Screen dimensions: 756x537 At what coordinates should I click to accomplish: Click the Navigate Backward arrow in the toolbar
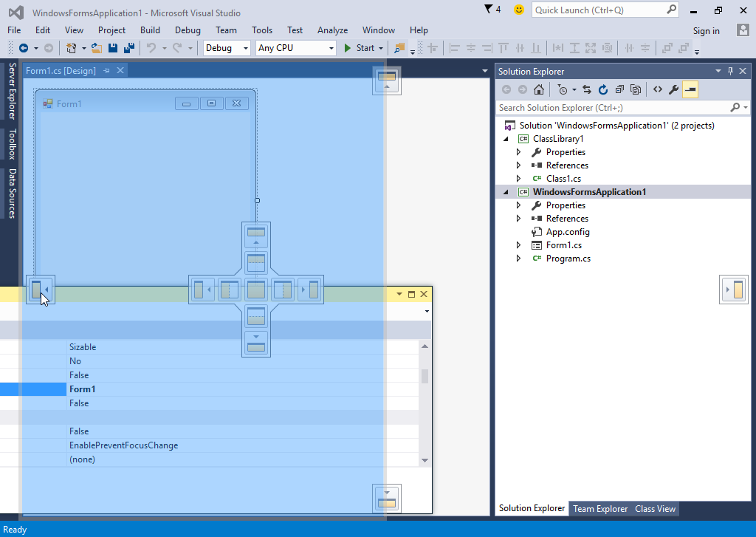[23, 48]
